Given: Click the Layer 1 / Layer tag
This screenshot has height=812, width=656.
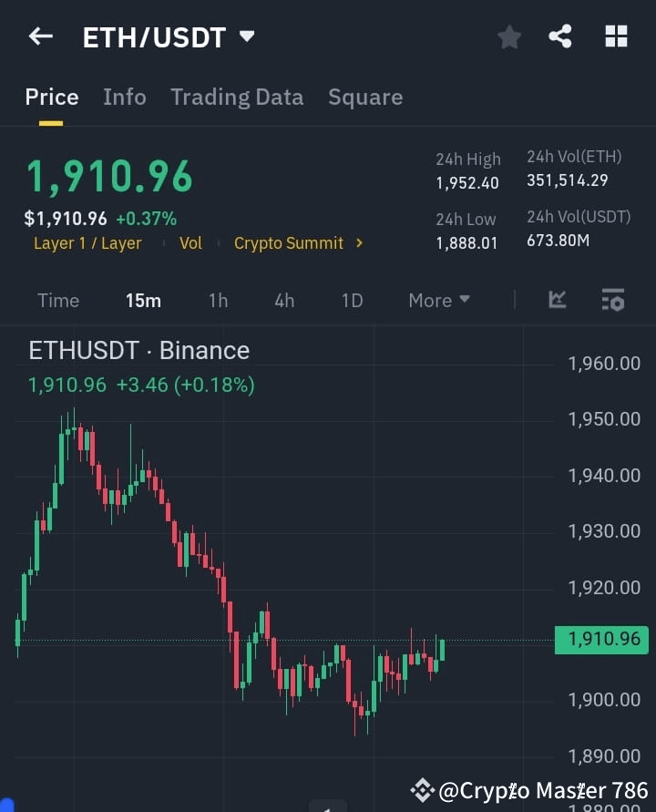Looking at the screenshot, I should (x=87, y=243).
